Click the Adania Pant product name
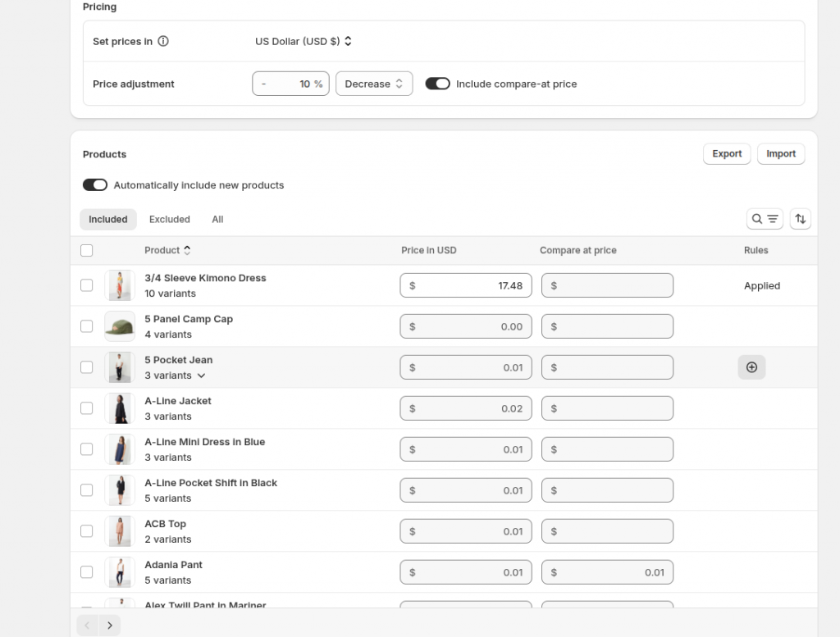 (x=174, y=565)
